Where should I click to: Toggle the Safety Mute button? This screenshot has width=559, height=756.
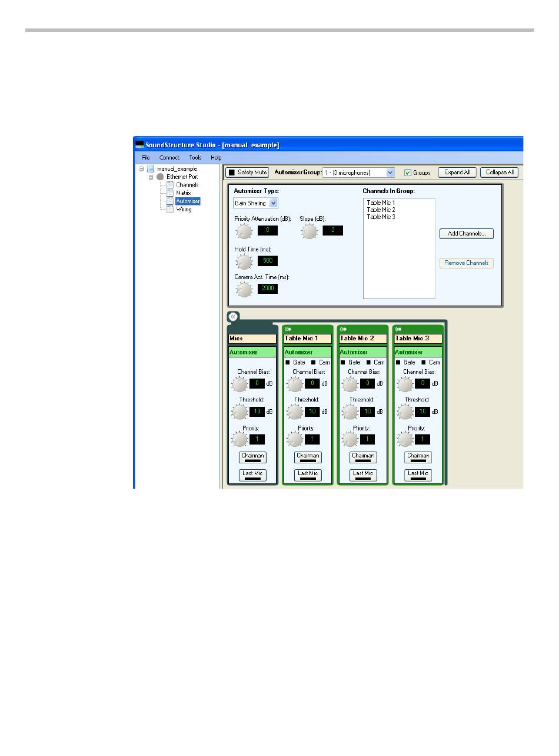(247, 173)
